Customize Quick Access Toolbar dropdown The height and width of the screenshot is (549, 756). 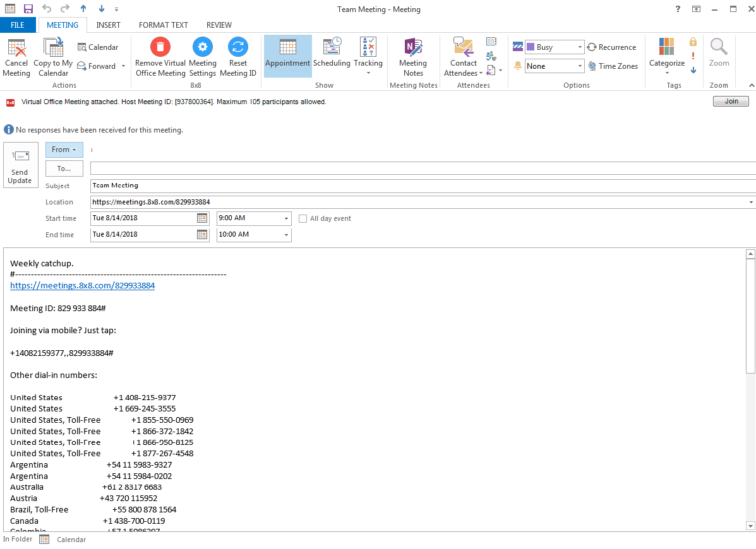pos(117,9)
